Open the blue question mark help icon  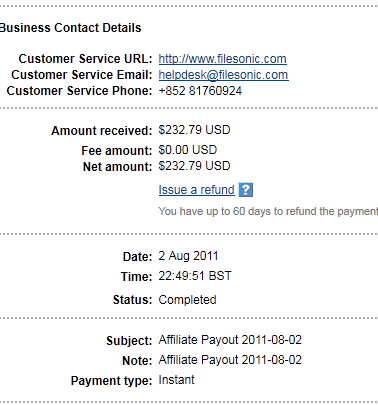click(x=246, y=190)
